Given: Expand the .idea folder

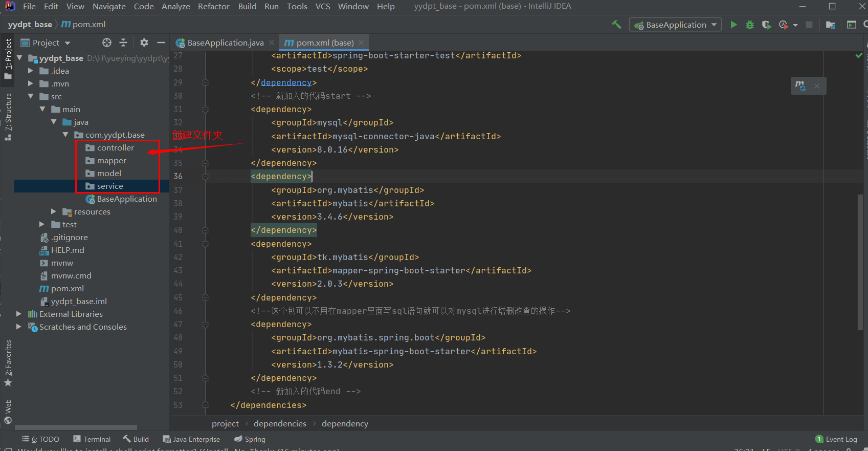Looking at the screenshot, I should (x=31, y=71).
